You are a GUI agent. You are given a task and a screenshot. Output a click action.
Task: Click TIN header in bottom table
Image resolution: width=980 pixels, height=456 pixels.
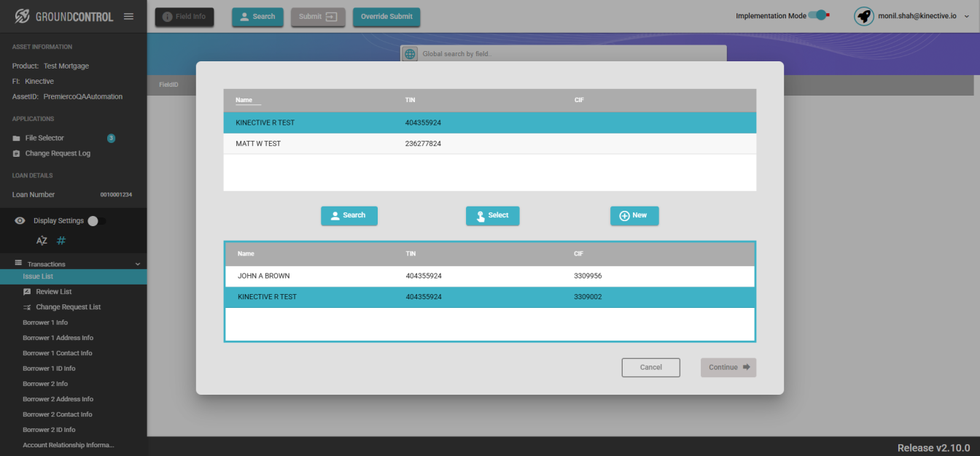pos(411,254)
